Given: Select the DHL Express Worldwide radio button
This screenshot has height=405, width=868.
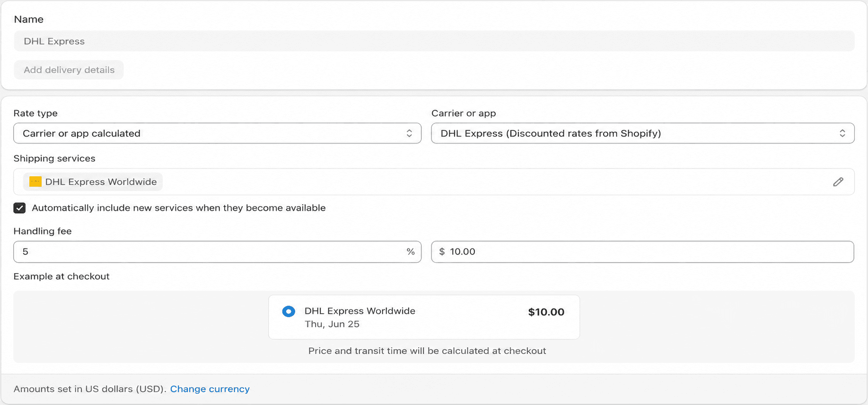Looking at the screenshot, I should pyautogui.click(x=289, y=311).
